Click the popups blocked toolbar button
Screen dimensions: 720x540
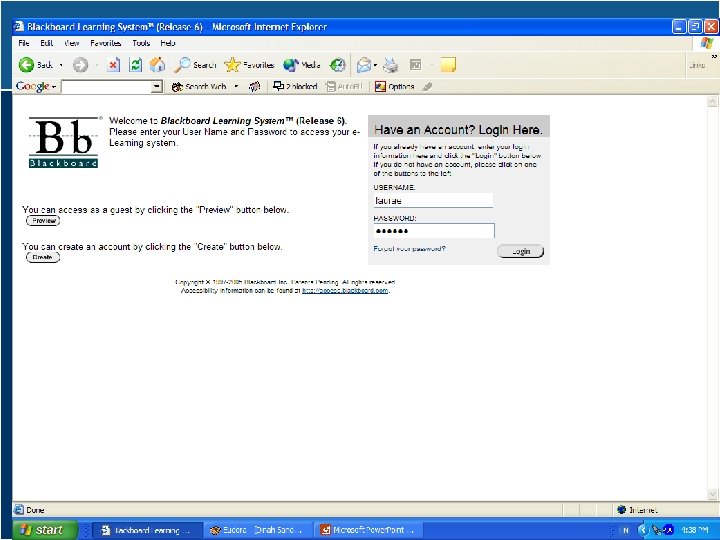point(295,86)
